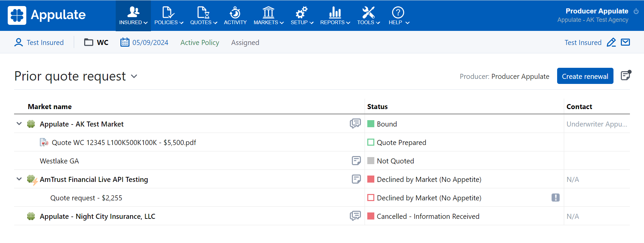
Task: Collapse the Appulate - AK Test Market row
Action: click(19, 124)
